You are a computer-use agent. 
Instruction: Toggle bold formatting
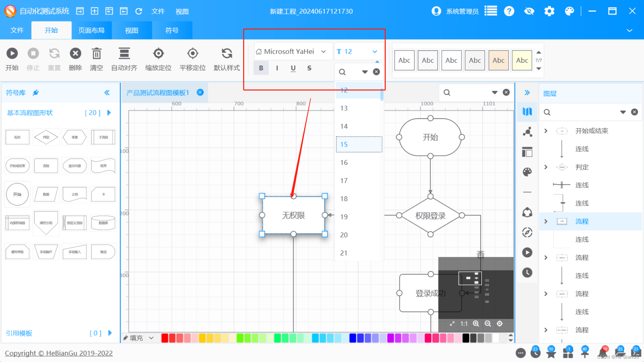(261, 68)
